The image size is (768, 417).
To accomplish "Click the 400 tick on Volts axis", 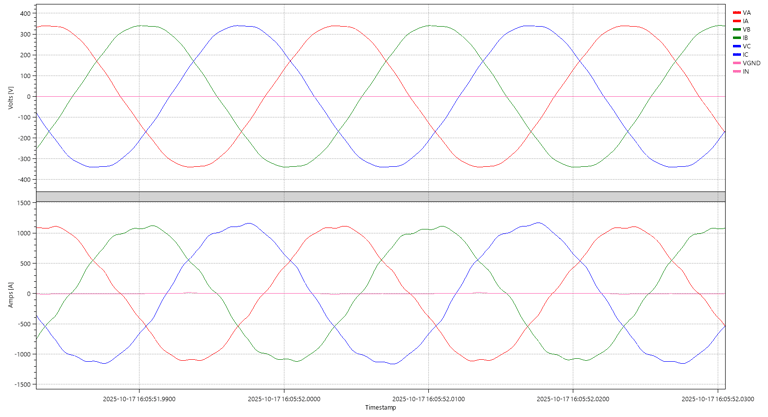I will 25,14.
